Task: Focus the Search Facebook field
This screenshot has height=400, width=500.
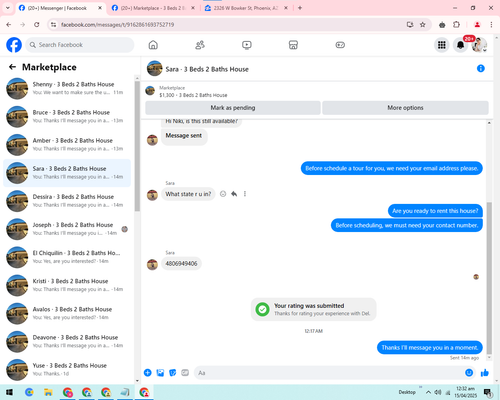Action: (80, 45)
